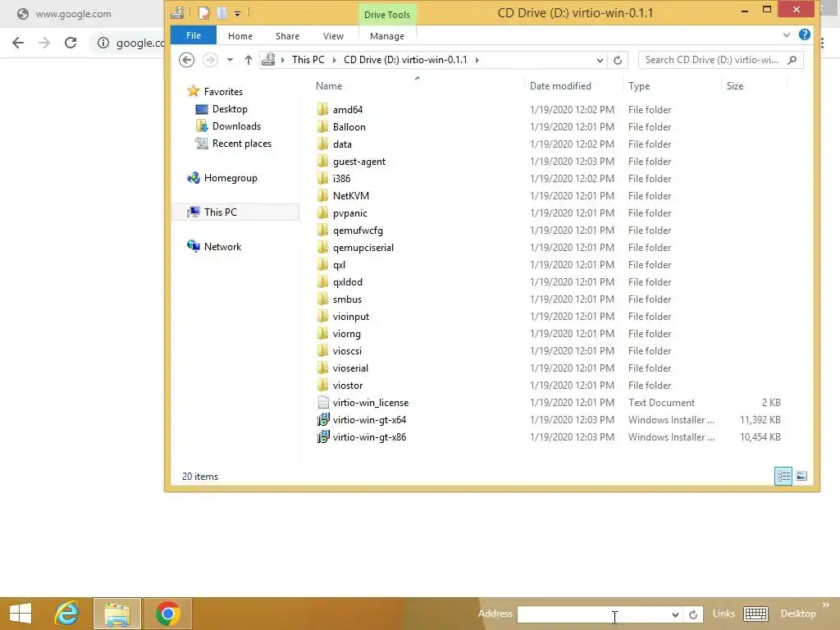The image size is (840, 630).
Task: Open Chrome from the taskbar
Action: coord(167,614)
